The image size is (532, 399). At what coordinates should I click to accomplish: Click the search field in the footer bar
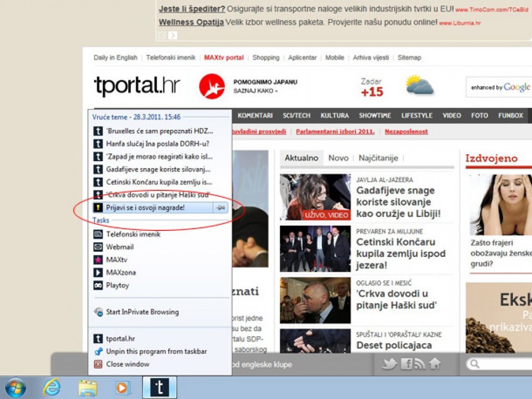tap(500, 364)
